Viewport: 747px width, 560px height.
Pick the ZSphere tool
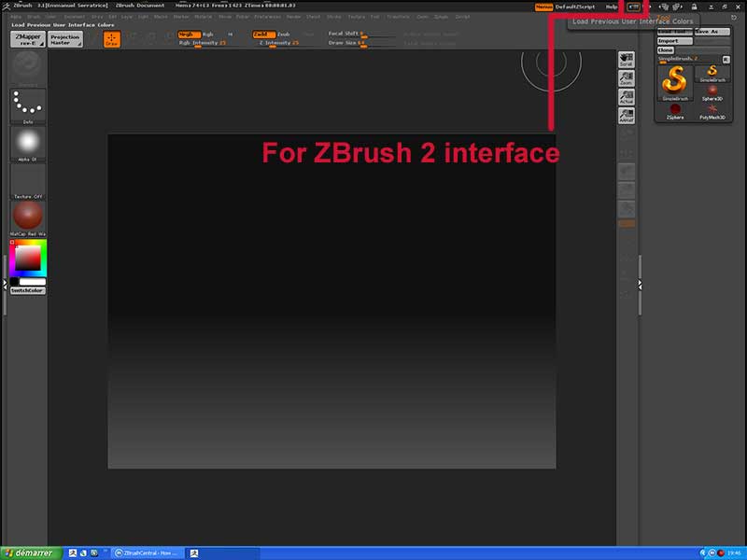(674, 109)
